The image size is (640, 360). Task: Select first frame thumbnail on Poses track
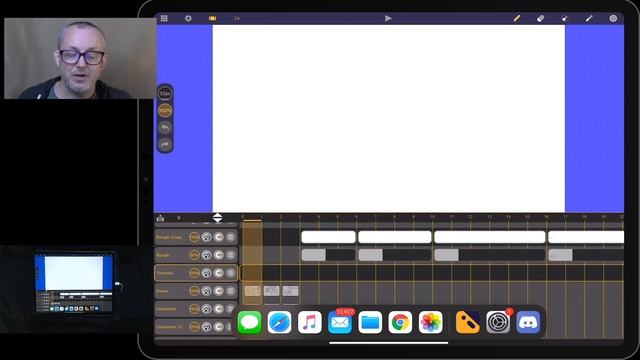click(252, 291)
